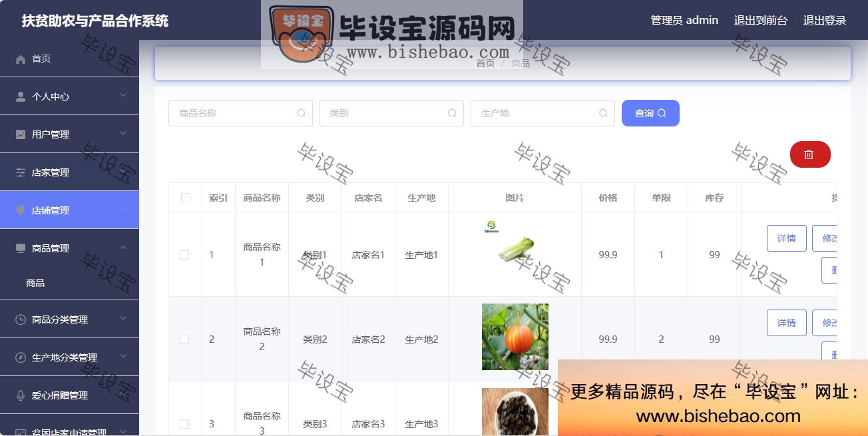Collapse the 商品管理 menu chevron
The image size is (868, 436).
(123, 248)
